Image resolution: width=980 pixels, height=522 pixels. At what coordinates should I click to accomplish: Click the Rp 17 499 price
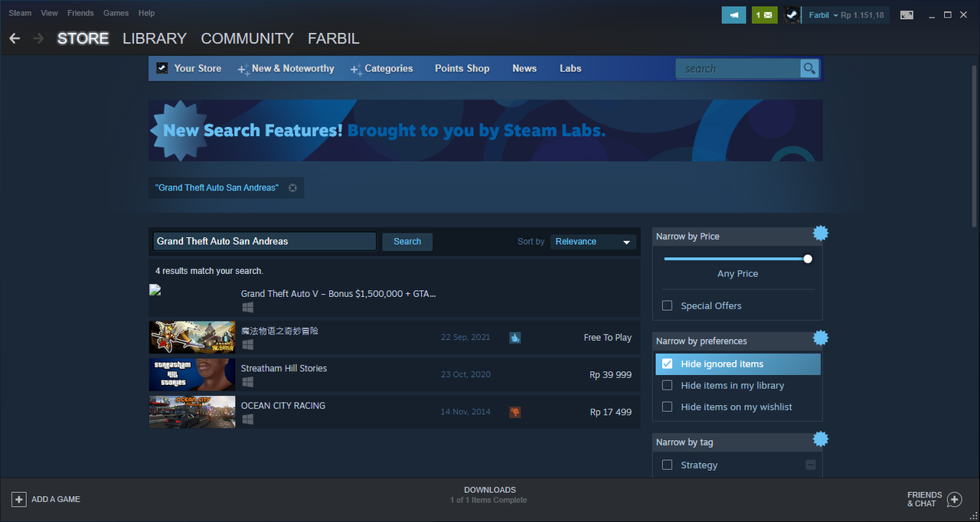coord(610,412)
